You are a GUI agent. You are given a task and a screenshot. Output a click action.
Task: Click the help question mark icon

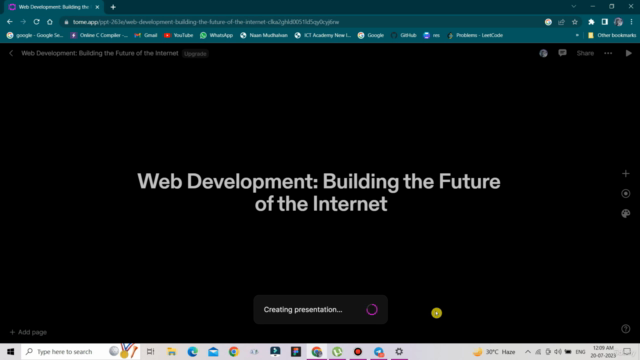click(x=625, y=329)
